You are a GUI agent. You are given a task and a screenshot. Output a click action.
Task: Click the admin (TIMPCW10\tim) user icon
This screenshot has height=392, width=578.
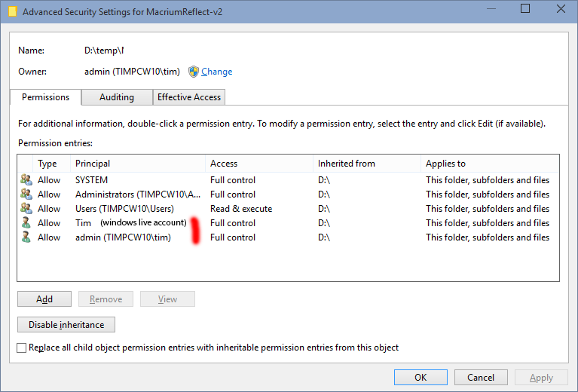pos(26,237)
